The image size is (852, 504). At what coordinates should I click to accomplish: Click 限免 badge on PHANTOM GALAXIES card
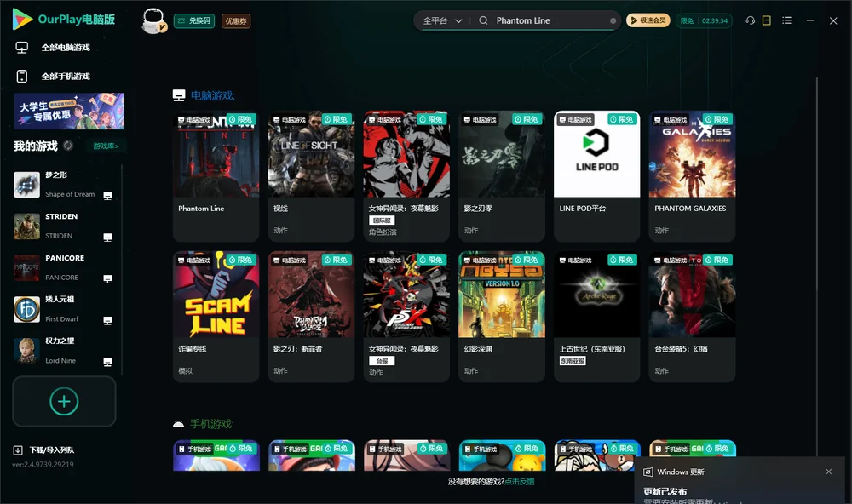pyautogui.click(x=717, y=119)
